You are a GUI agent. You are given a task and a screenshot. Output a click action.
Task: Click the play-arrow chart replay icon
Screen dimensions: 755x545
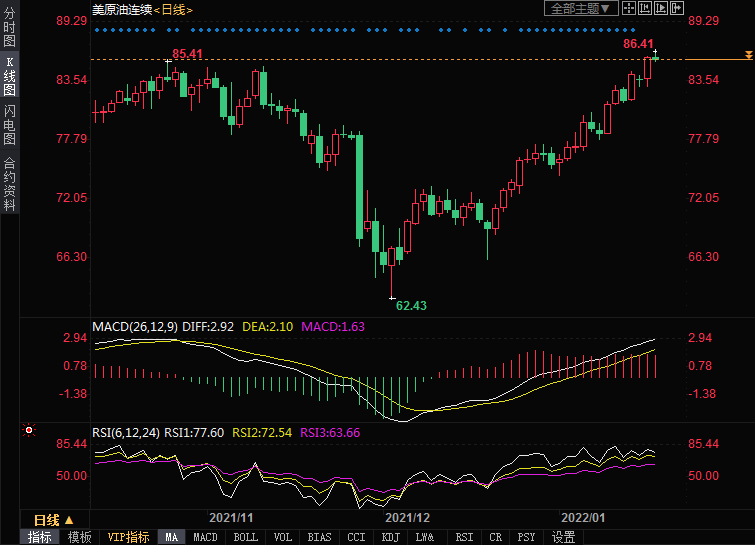[x=661, y=8]
